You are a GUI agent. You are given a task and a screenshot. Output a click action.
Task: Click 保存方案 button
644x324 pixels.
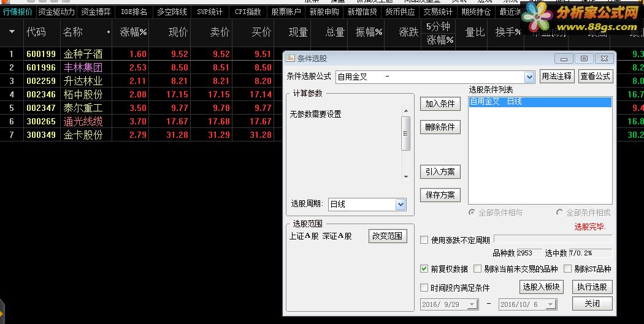[440, 195]
